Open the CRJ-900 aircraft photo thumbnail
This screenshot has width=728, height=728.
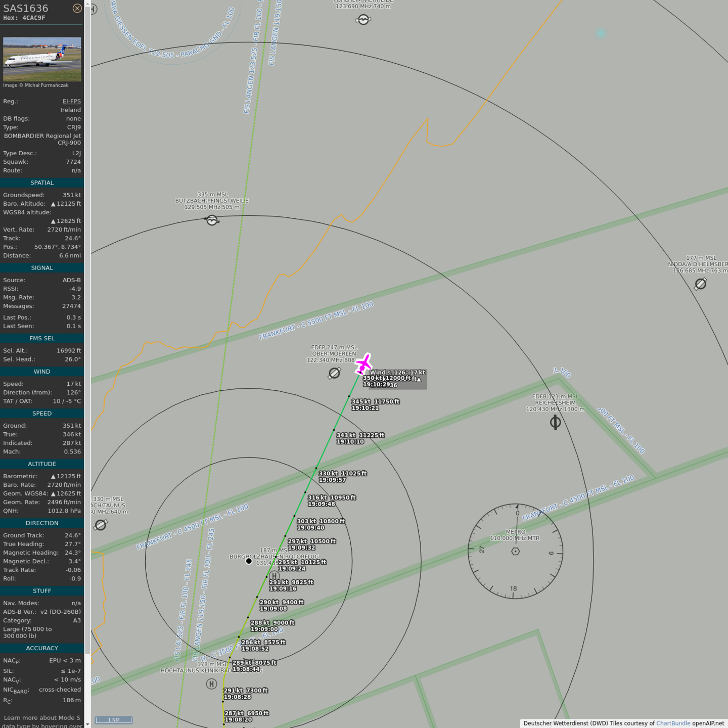click(x=42, y=59)
